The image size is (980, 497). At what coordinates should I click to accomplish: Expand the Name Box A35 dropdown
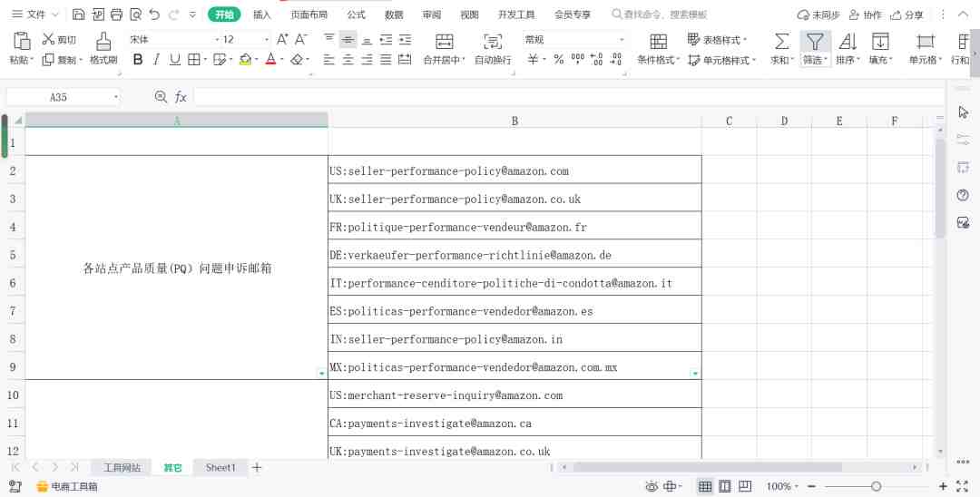[x=116, y=97]
